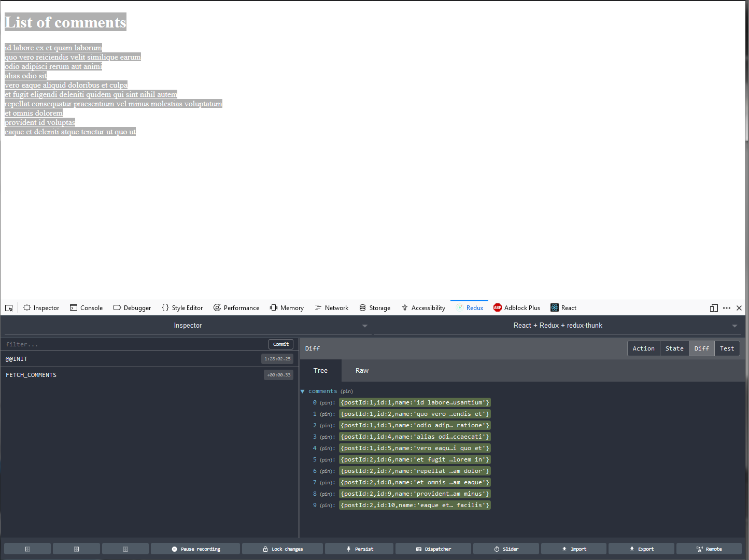
Task: Click the third layout icon in bottom bar
Action: (125, 549)
